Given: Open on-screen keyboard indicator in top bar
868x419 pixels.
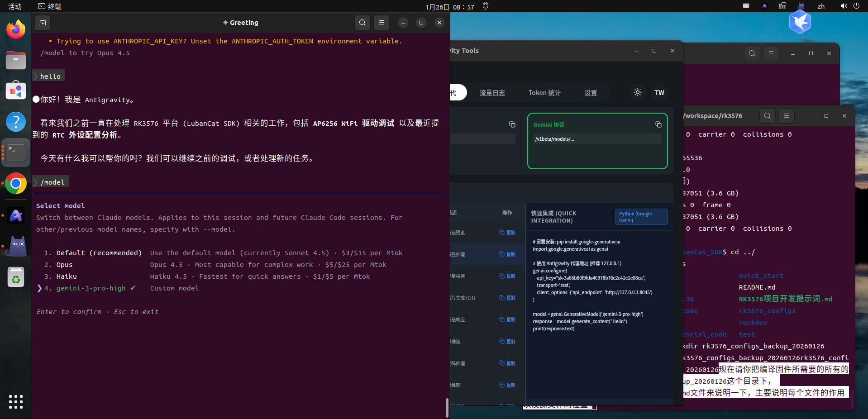Looking at the screenshot, I should coord(746,6).
